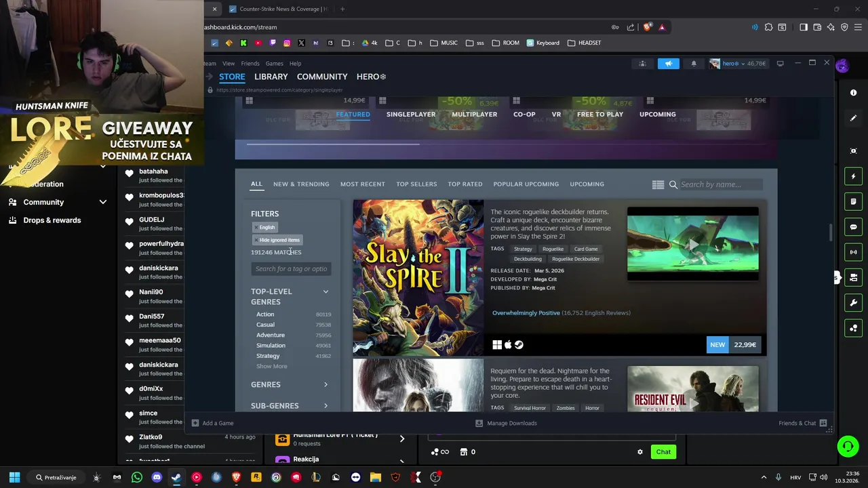This screenshot has height=488, width=868.
Task: Click the Steam search magnifier icon
Action: [673, 184]
